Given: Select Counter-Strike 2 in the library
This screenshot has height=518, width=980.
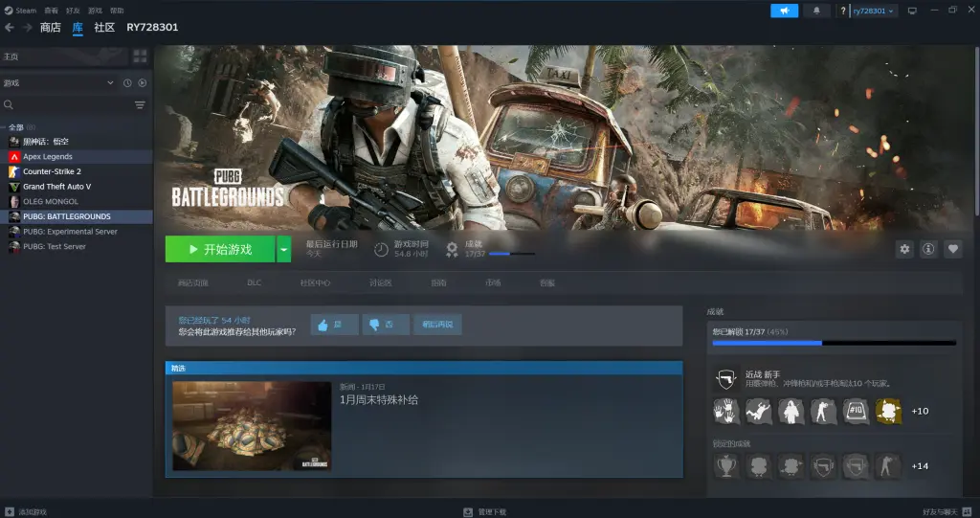Looking at the screenshot, I should tap(77, 171).
